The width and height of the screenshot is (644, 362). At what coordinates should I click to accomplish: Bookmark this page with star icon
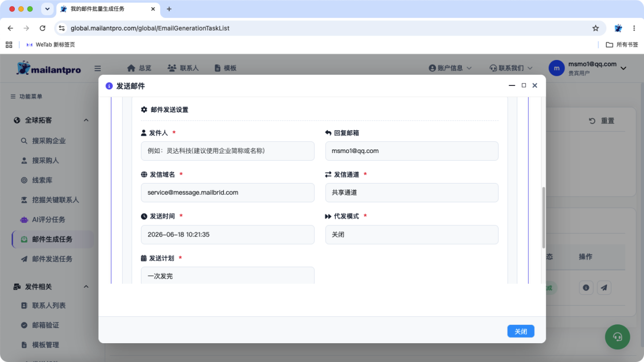click(x=596, y=28)
